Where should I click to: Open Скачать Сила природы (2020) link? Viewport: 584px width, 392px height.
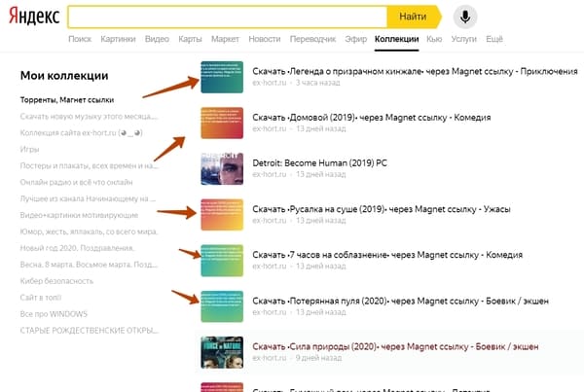click(395, 346)
